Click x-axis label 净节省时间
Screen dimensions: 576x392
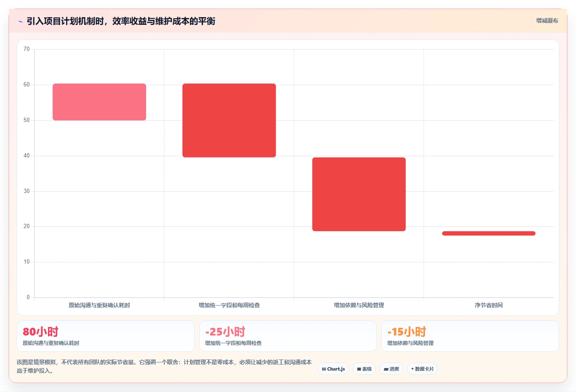(x=489, y=305)
